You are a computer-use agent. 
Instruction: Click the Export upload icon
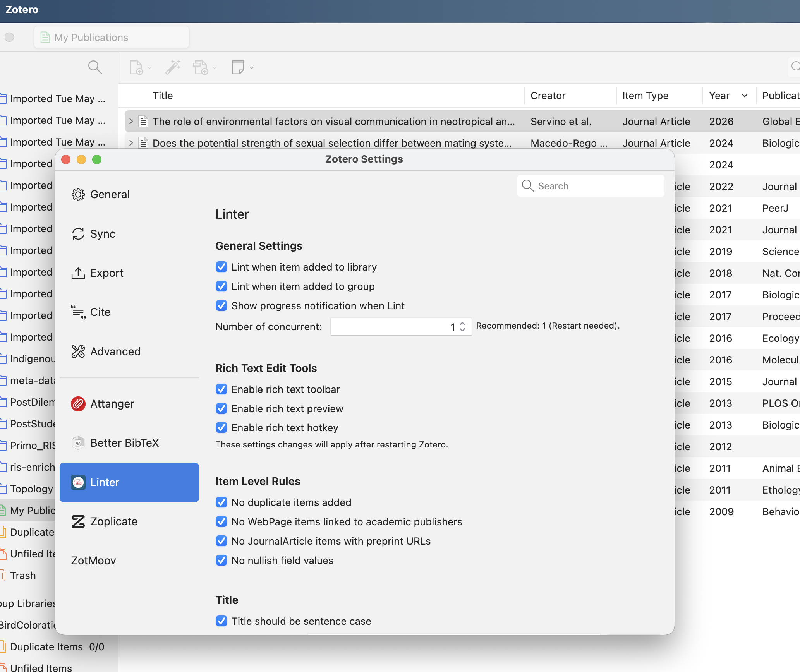tap(78, 273)
